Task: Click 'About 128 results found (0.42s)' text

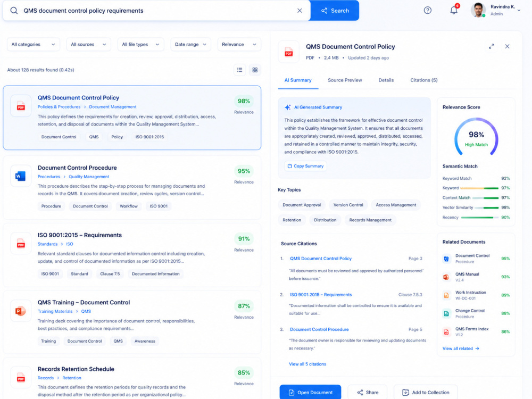Action: [41, 70]
